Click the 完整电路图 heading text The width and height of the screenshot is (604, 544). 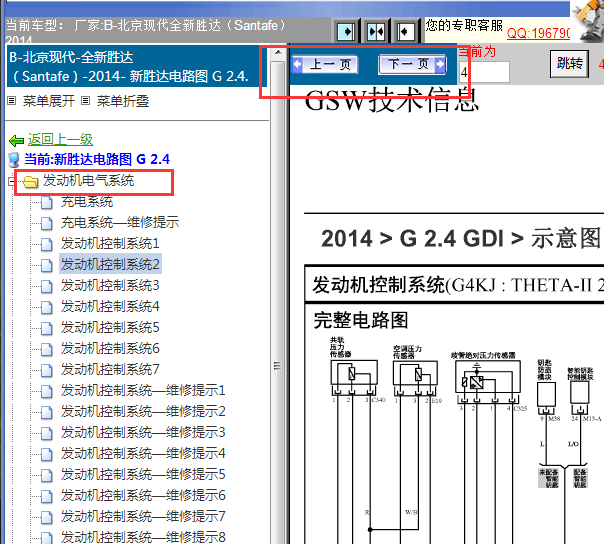(361, 320)
